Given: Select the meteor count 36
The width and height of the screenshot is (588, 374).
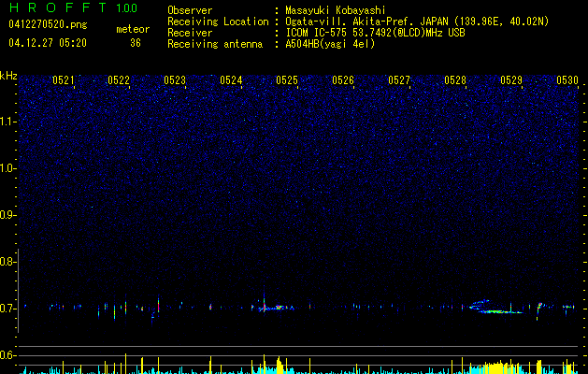Looking at the screenshot, I should (x=136, y=43).
